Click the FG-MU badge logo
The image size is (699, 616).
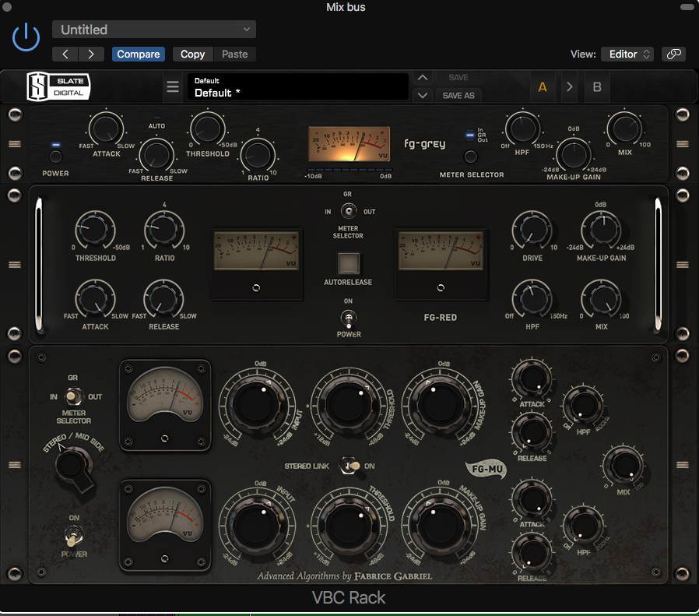point(486,470)
